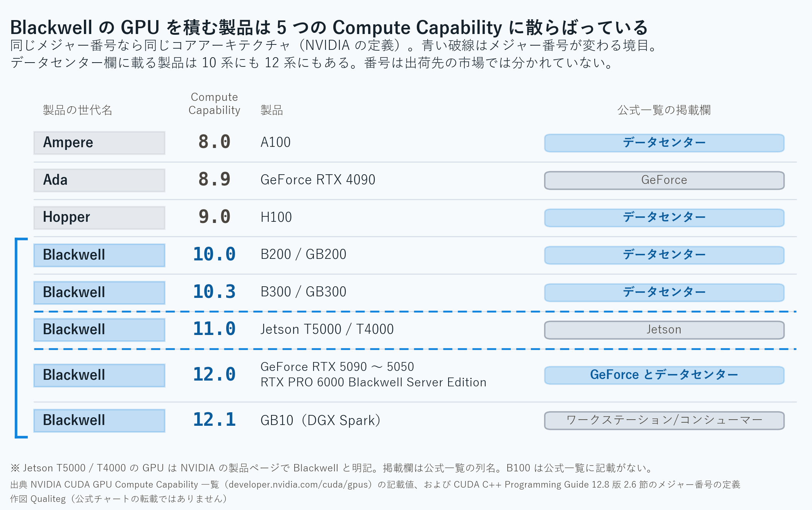Click the GB10 (DGX Spark) product text
Screen dimensions: 812x510
321,420
